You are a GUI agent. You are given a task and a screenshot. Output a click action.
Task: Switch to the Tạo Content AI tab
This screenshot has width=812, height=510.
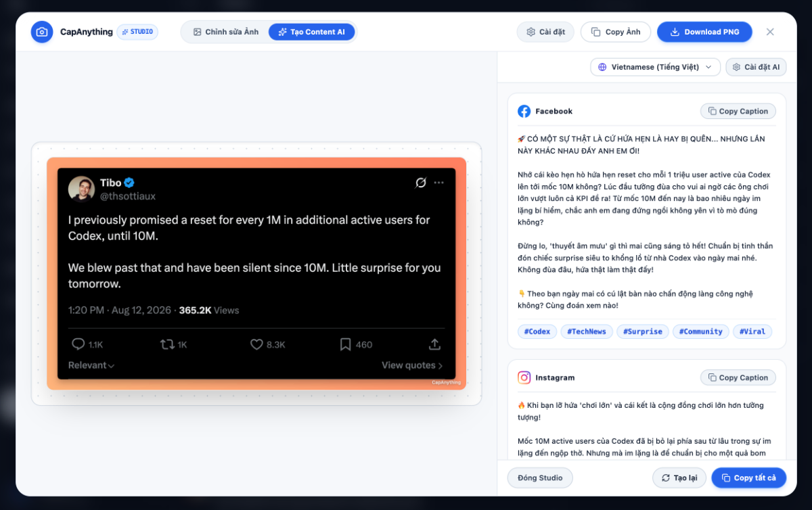[x=311, y=32]
